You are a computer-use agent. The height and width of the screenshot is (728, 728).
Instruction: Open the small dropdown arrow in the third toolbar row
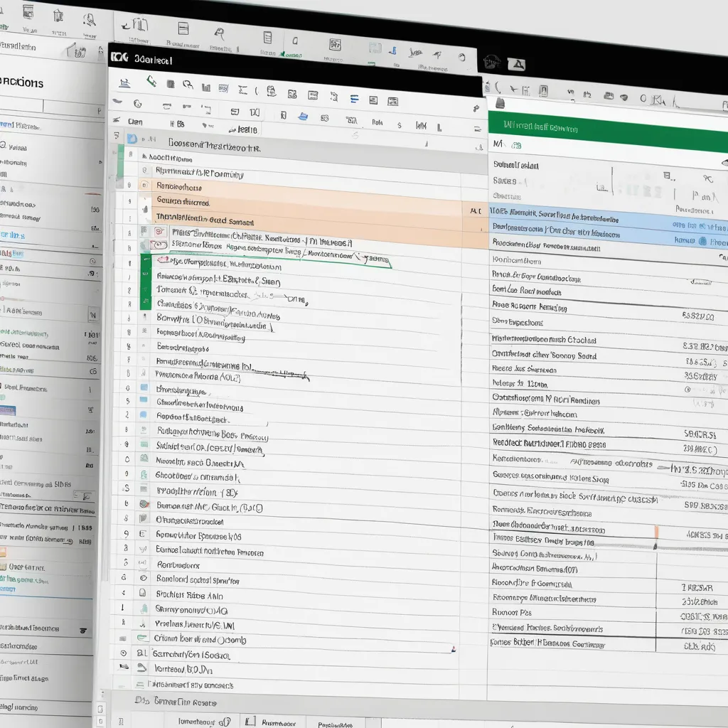coord(205,125)
